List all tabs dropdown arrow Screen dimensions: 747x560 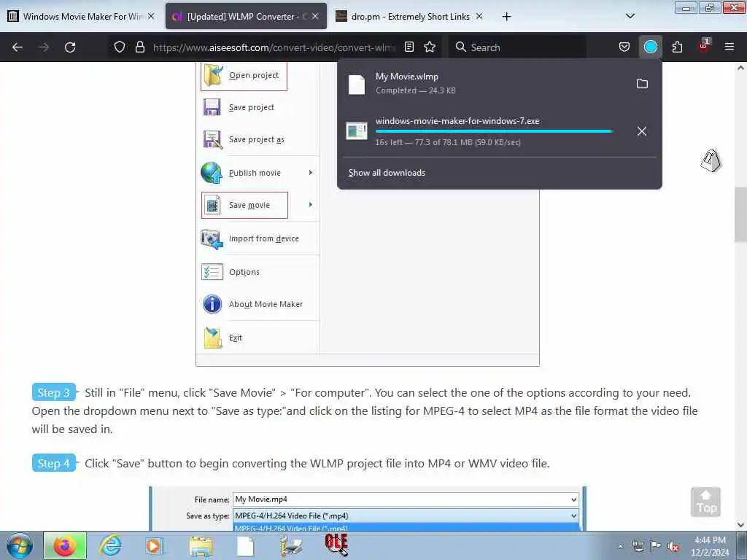point(630,16)
